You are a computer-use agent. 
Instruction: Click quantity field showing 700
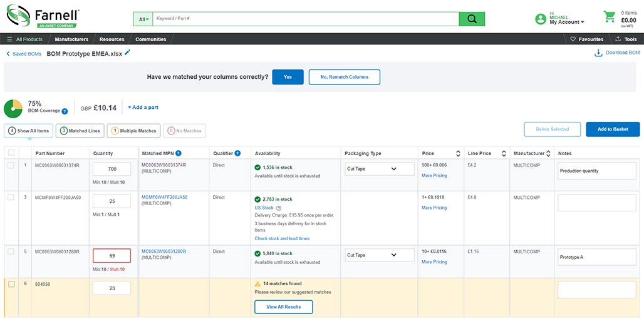pos(112,169)
